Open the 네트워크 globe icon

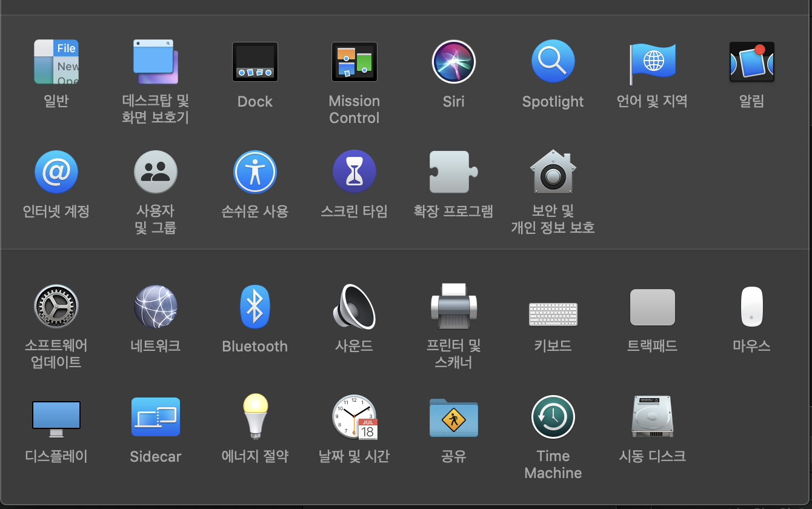point(156,307)
